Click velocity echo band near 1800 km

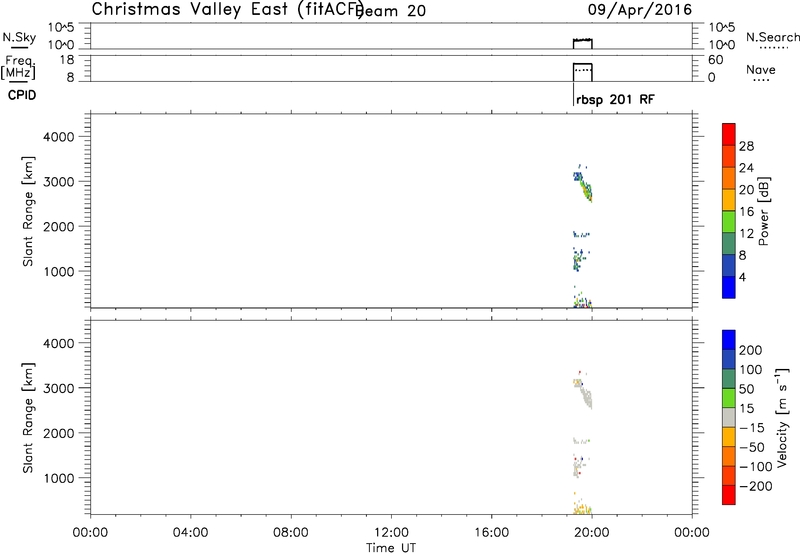point(581,441)
